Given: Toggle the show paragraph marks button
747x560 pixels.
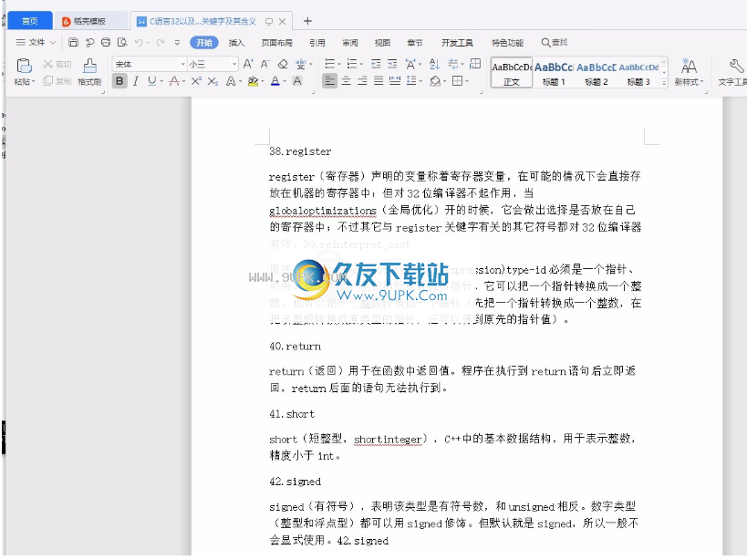Looking at the screenshot, I should click(x=453, y=64).
